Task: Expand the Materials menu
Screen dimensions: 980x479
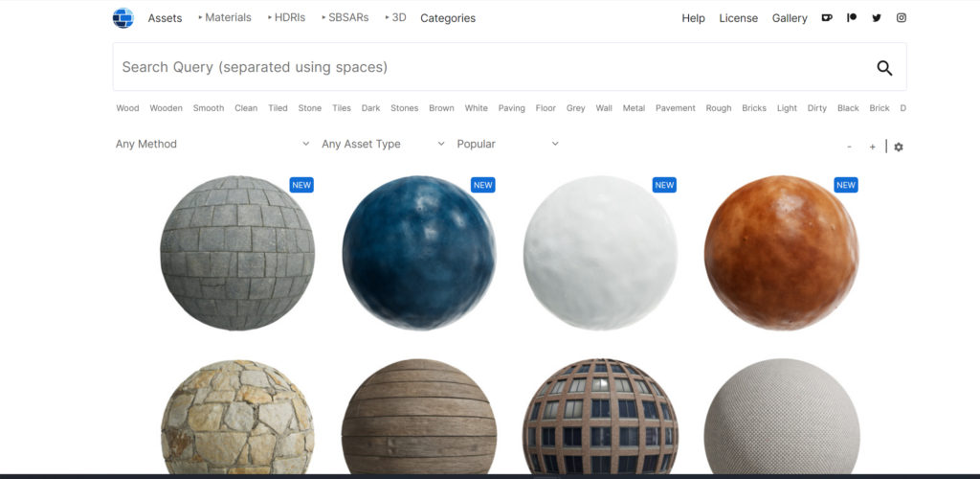Action: [x=225, y=17]
